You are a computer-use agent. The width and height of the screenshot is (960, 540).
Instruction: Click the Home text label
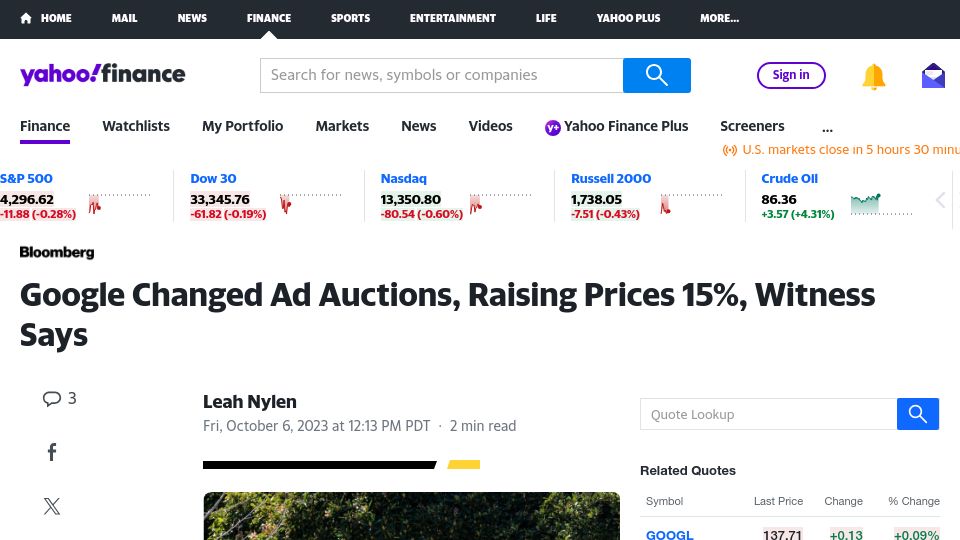point(56,18)
